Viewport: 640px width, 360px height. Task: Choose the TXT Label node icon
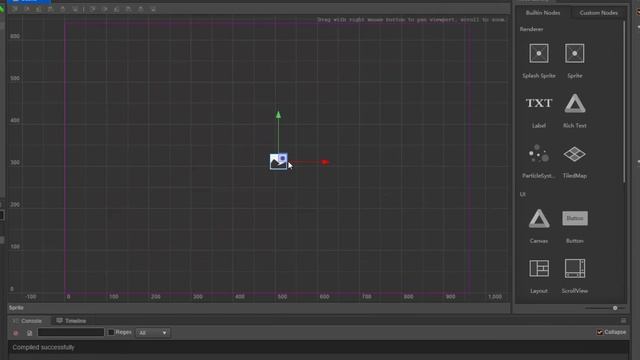point(539,103)
